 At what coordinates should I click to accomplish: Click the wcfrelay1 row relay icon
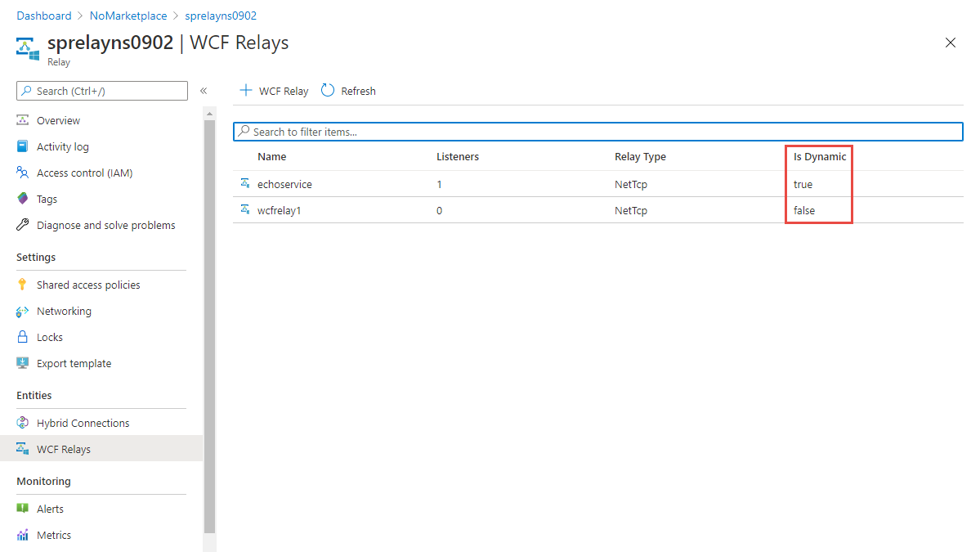(245, 209)
